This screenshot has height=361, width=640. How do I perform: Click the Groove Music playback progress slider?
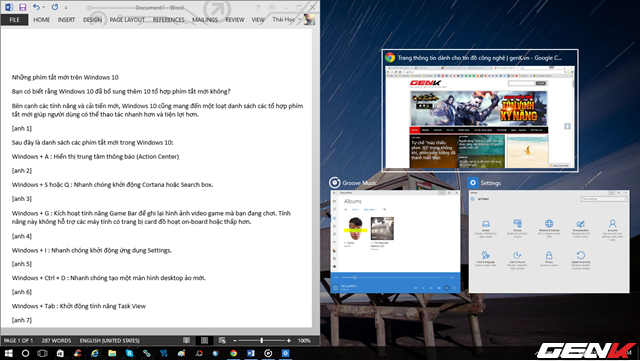pos(395,278)
